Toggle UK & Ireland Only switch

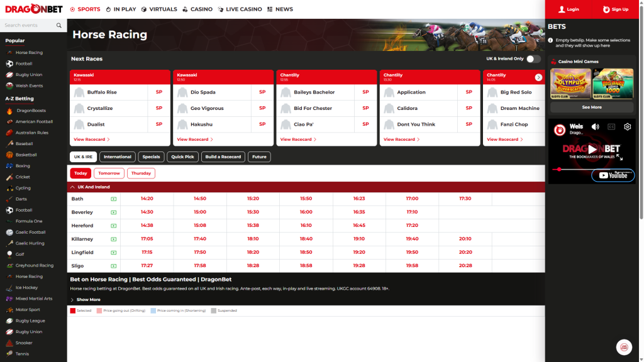point(533,59)
